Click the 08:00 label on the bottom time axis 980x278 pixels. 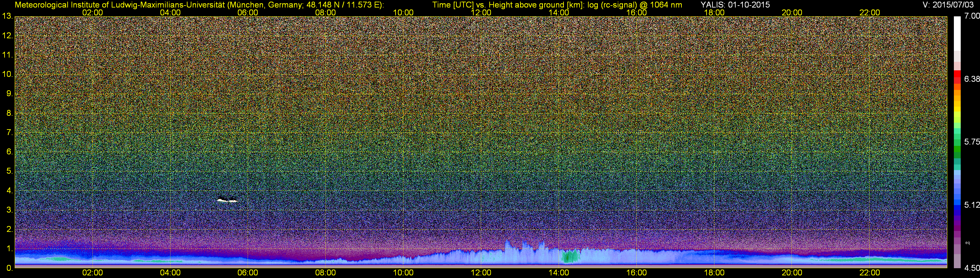pyautogui.click(x=326, y=273)
